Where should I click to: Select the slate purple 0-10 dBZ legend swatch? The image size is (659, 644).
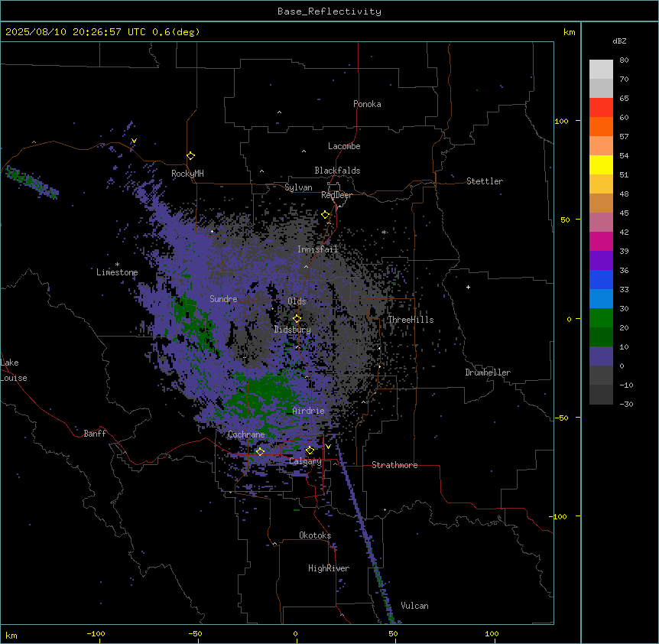pos(601,356)
